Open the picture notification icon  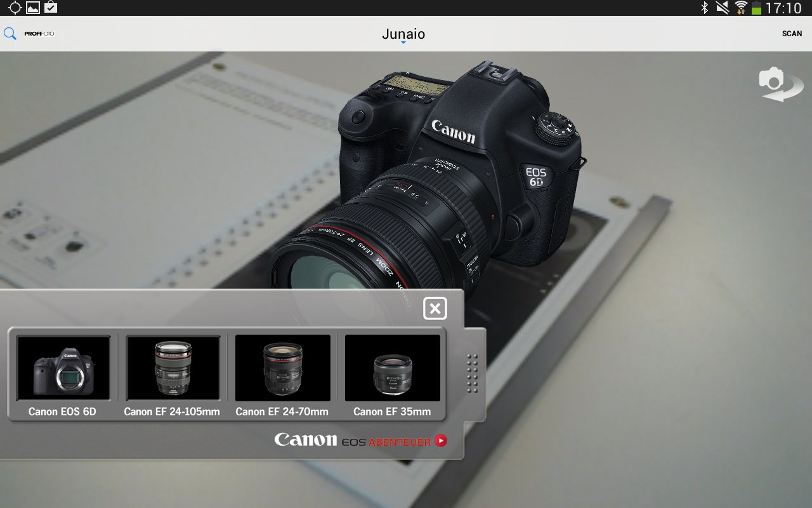(33, 8)
